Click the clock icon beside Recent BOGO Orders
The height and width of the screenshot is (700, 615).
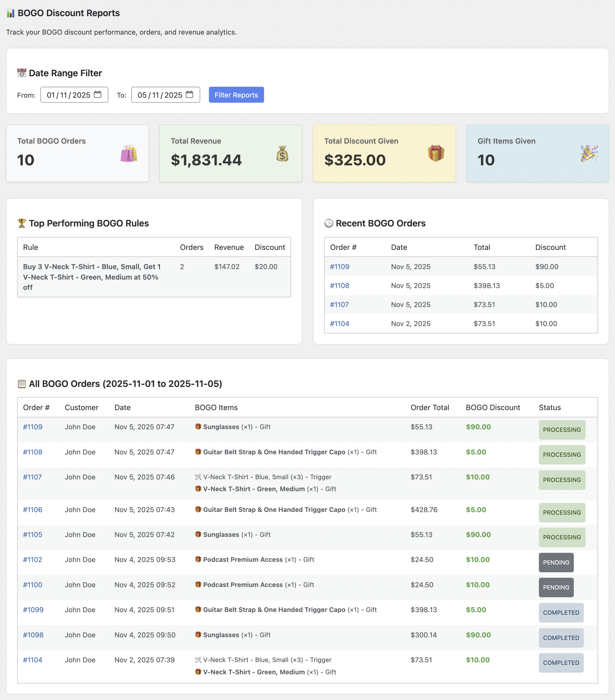[329, 223]
